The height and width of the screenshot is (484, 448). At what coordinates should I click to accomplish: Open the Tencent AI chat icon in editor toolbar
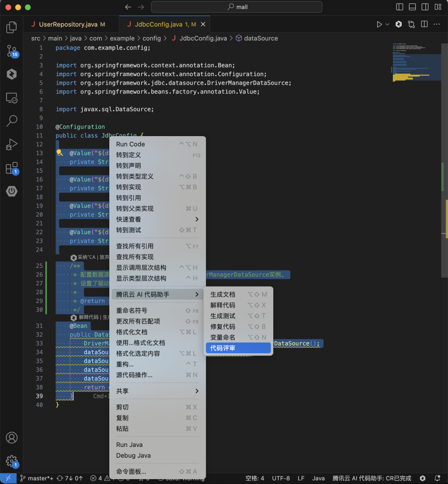coord(398,24)
